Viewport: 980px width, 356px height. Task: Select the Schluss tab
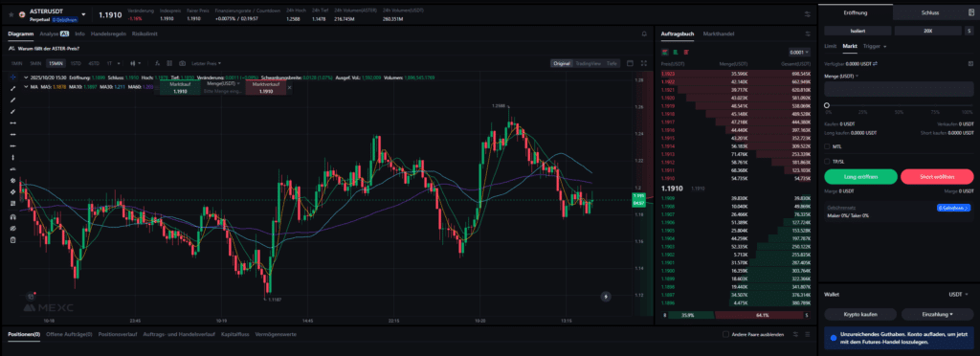[930, 12]
